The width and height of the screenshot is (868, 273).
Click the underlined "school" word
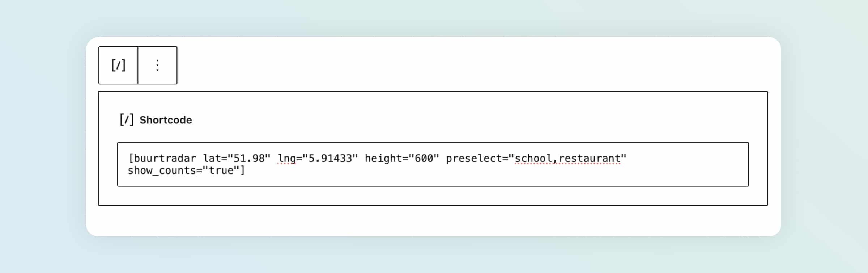533,159
